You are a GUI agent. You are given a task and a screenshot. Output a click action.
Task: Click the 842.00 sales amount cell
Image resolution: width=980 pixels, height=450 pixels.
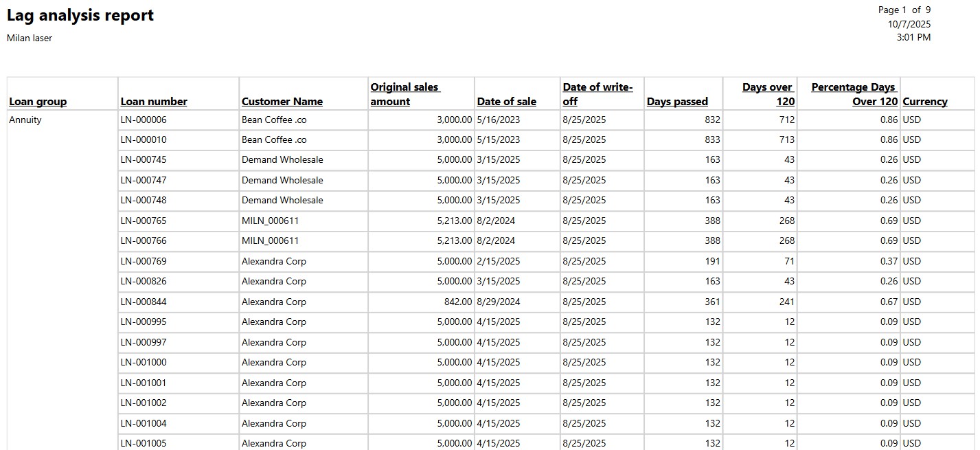pos(457,302)
